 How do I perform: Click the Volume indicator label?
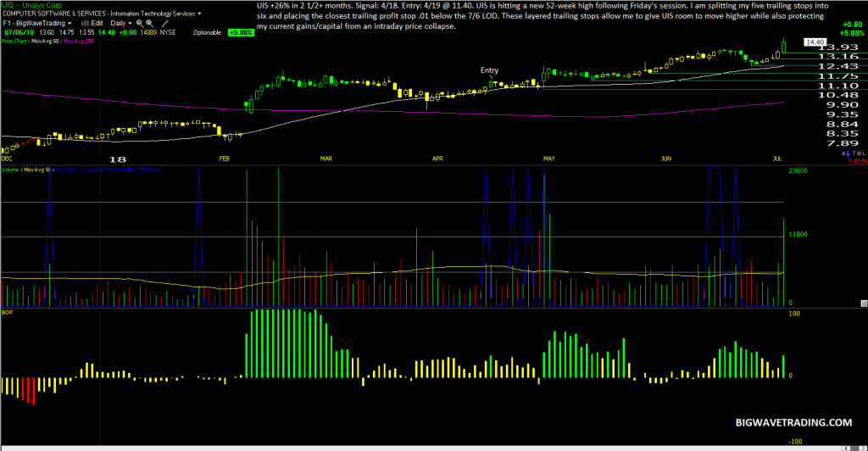pyautogui.click(x=10, y=170)
